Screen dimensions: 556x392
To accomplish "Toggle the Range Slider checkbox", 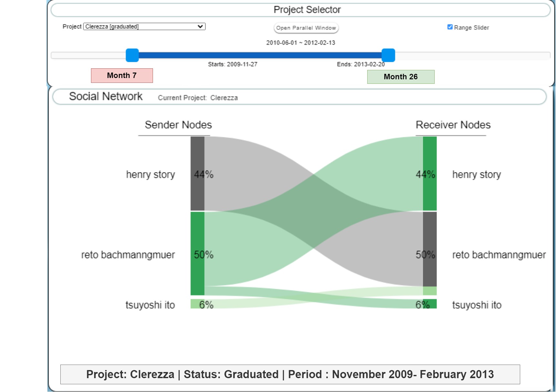I will tap(450, 27).
